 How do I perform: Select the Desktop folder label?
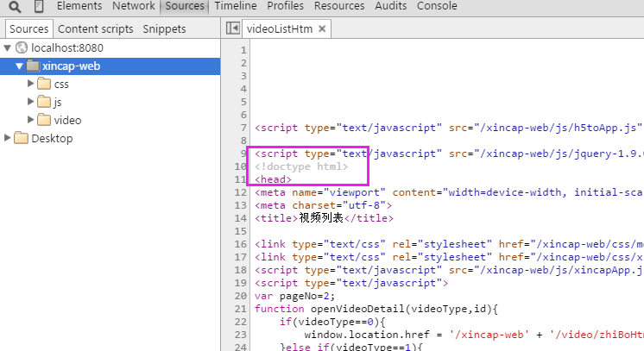pyautogui.click(x=52, y=138)
